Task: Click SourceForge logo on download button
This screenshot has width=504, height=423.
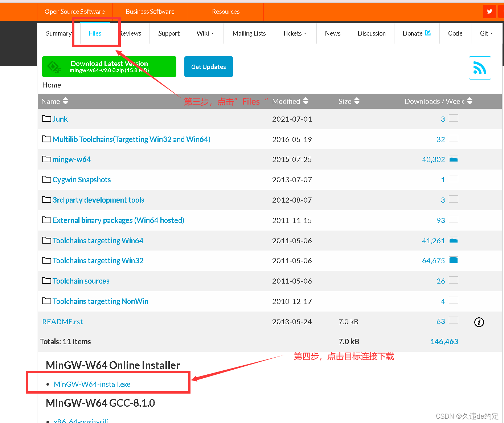Action: (54, 67)
